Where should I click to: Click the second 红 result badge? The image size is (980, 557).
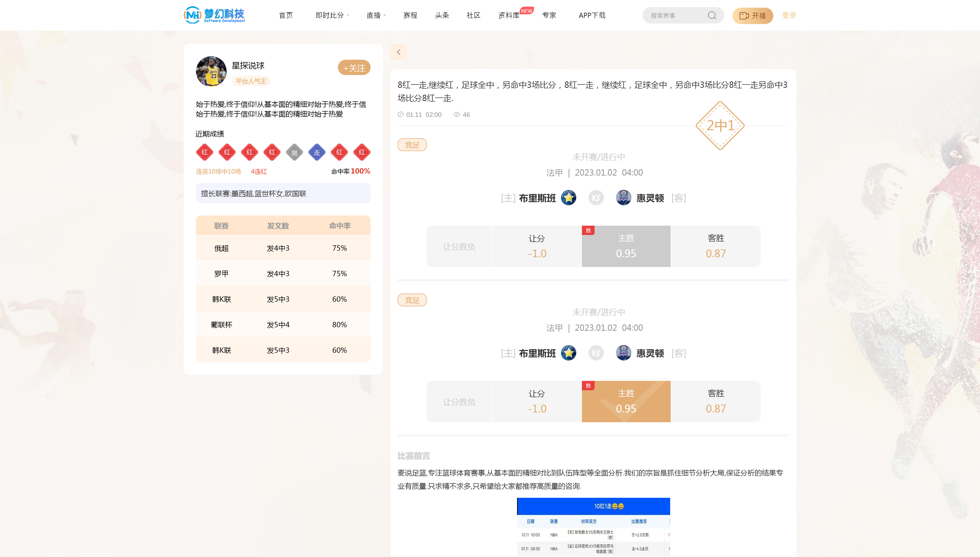227,152
